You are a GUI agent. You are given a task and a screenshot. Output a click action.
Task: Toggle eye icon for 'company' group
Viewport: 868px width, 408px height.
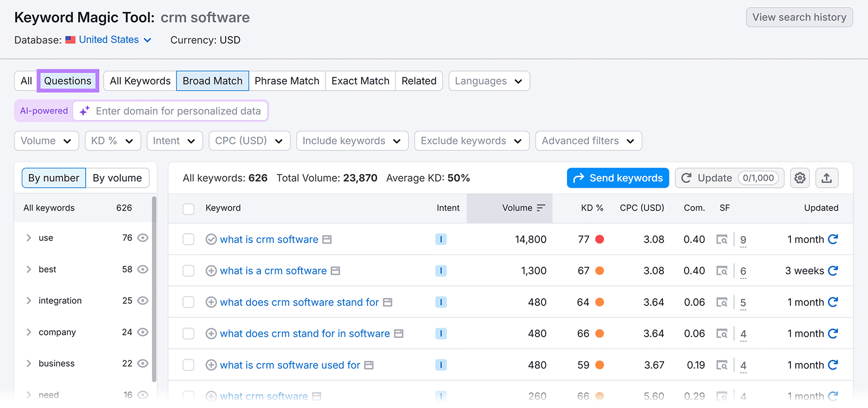[x=143, y=332]
